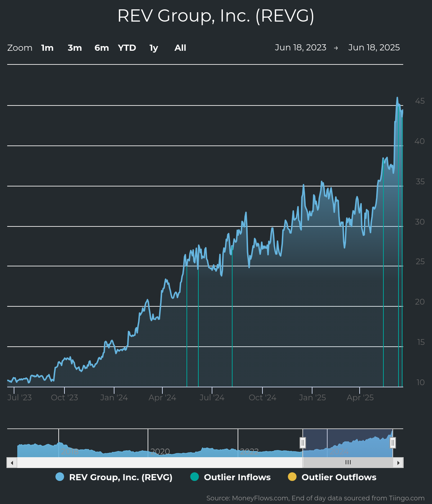432x504 pixels.
Task: Click the 45 price axis label
Action: coord(420,101)
